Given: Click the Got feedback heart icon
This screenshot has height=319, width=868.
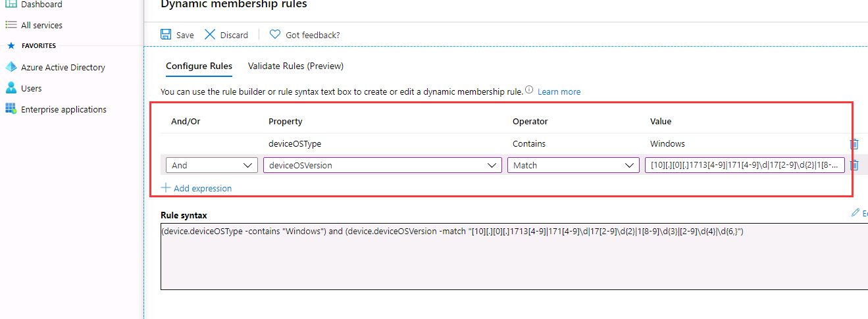Looking at the screenshot, I should [275, 35].
